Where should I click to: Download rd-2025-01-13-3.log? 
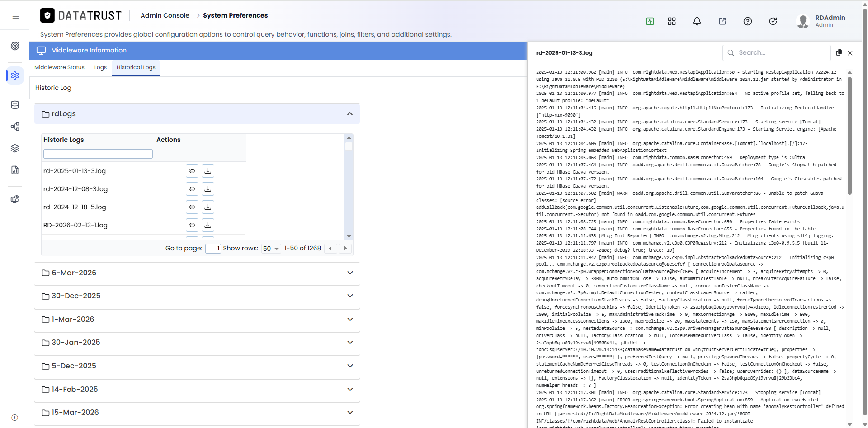208,171
